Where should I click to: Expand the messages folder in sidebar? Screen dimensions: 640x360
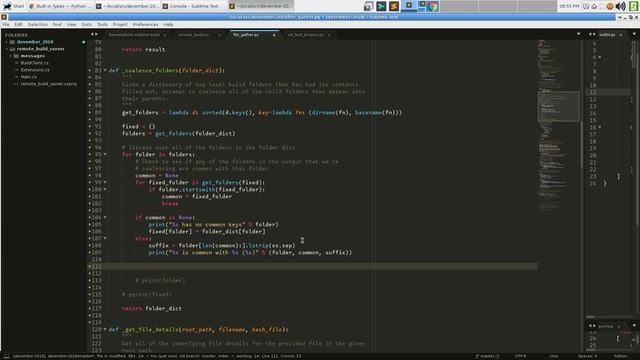click(x=11, y=56)
